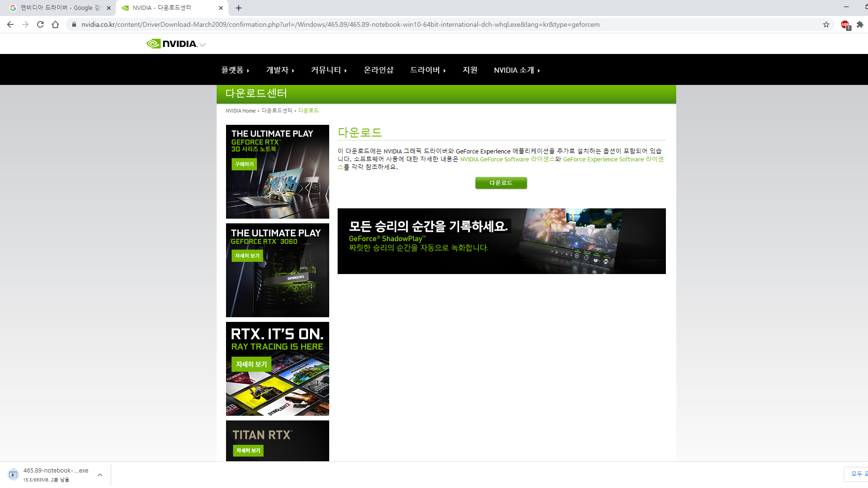Open the 플랫폼 menu
The width and height of the screenshot is (868, 488).
(235, 70)
